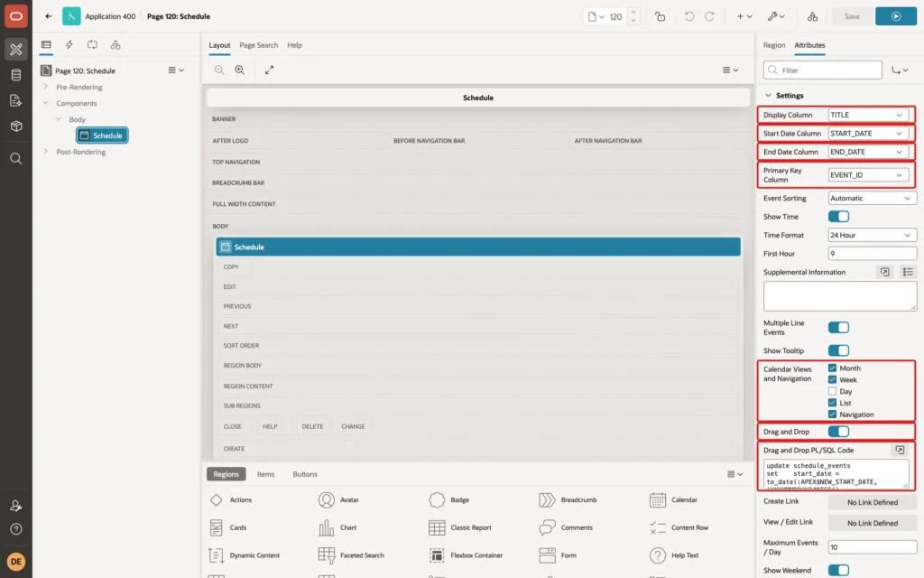924x578 pixels.
Task: Open the Oracle APEX home logo
Action: (x=16, y=16)
